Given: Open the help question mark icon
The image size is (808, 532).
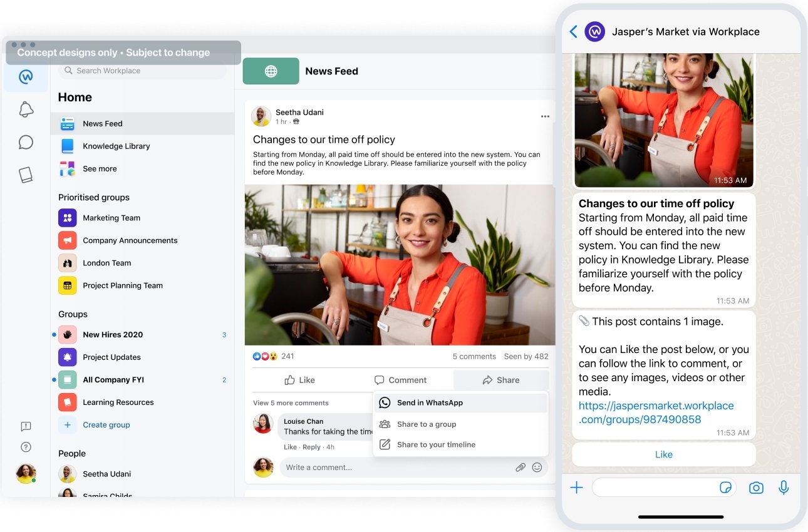Looking at the screenshot, I should click(26, 447).
